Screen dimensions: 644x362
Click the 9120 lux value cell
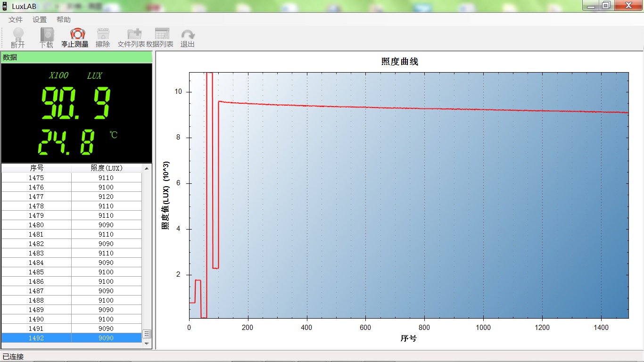(x=107, y=197)
